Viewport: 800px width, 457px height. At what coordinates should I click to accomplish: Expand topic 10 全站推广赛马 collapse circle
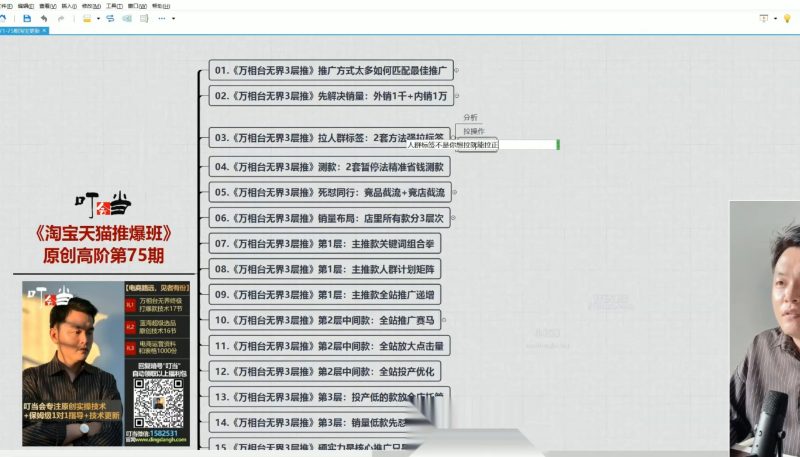click(x=444, y=320)
